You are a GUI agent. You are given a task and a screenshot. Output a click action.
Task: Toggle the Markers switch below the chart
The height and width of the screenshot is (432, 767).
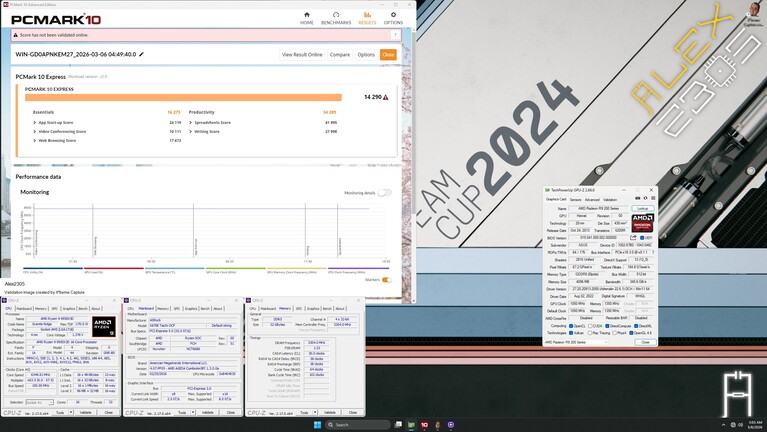386,280
